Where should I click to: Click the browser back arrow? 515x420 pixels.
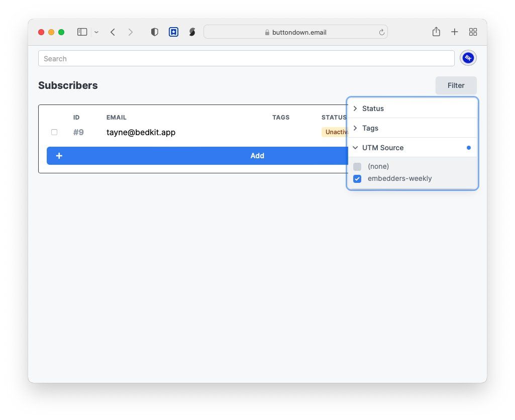pos(113,32)
